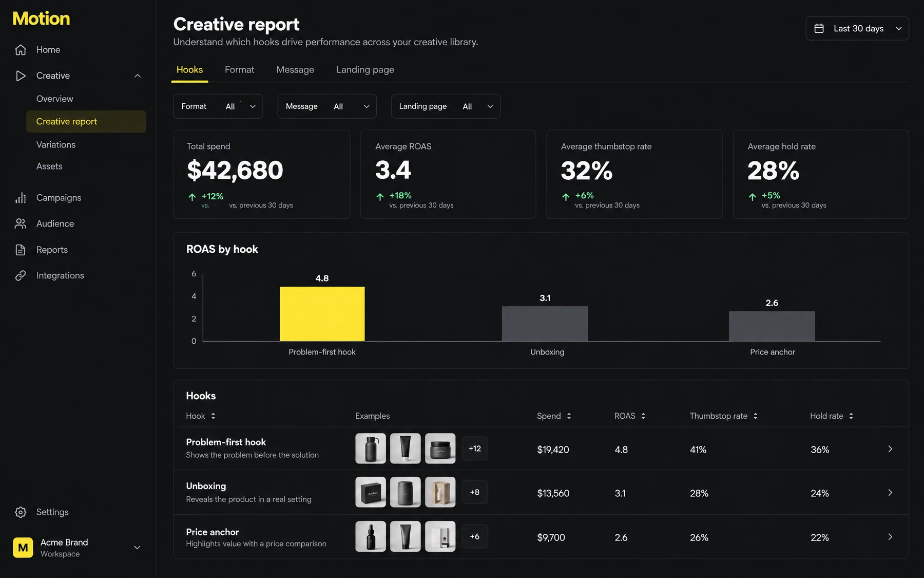Open first Problem-first hook bottle thumbnail

pyautogui.click(x=371, y=449)
